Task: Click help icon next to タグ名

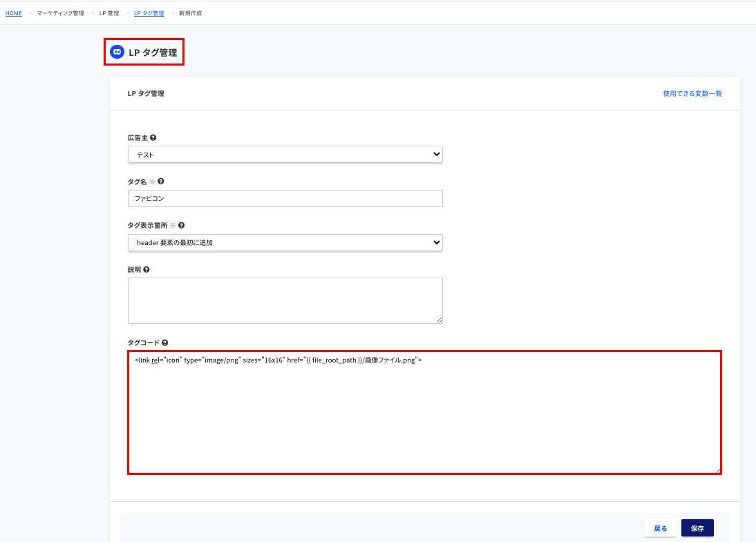Action: 161,182
